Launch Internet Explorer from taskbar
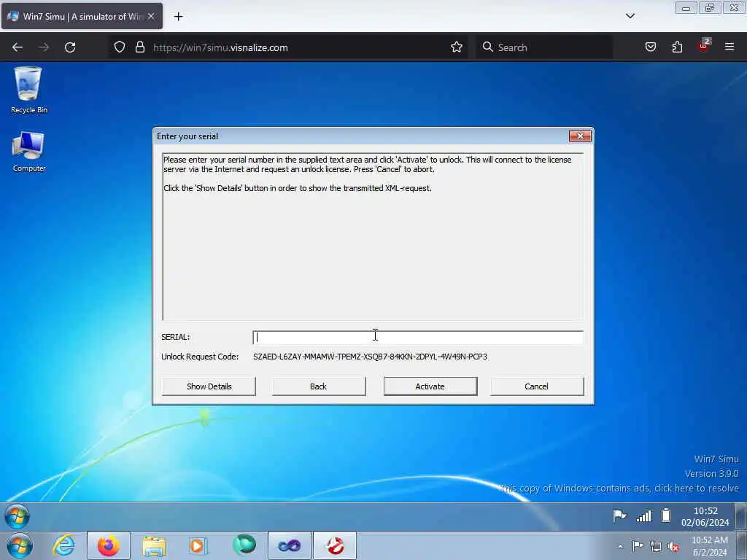 tap(64, 545)
